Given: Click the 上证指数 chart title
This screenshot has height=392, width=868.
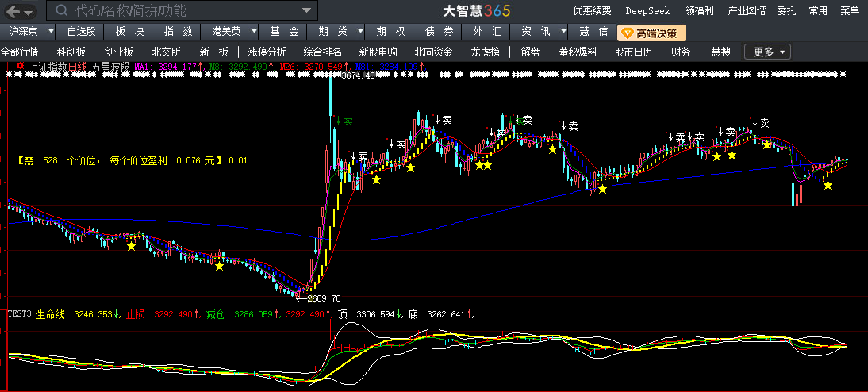Looking at the screenshot, I should (x=48, y=67).
